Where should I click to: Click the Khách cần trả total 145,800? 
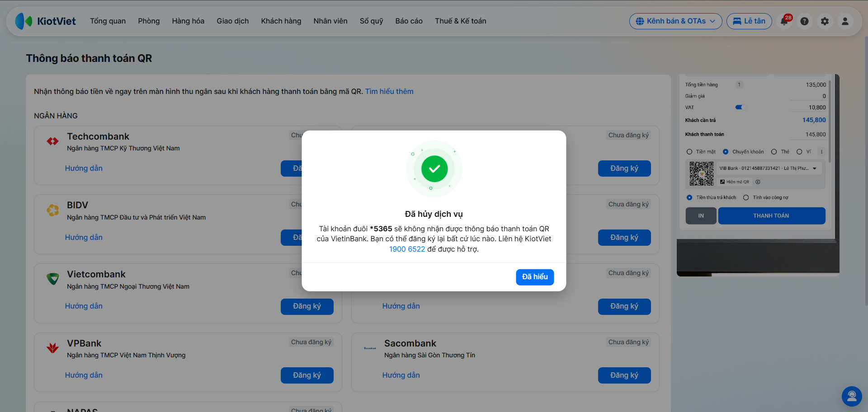[814, 120]
